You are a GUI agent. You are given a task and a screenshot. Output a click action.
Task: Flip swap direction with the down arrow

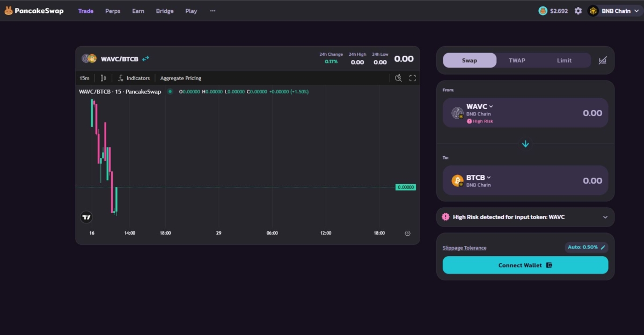(525, 144)
